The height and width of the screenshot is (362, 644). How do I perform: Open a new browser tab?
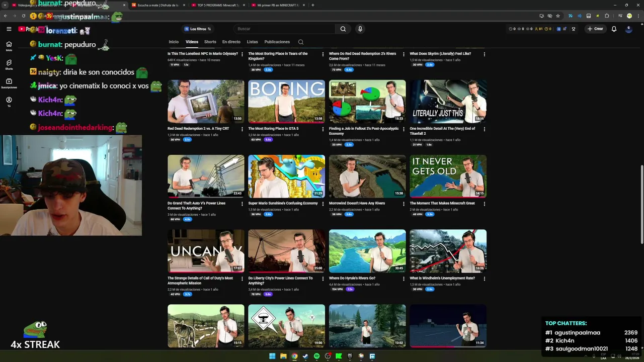click(312, 5)
